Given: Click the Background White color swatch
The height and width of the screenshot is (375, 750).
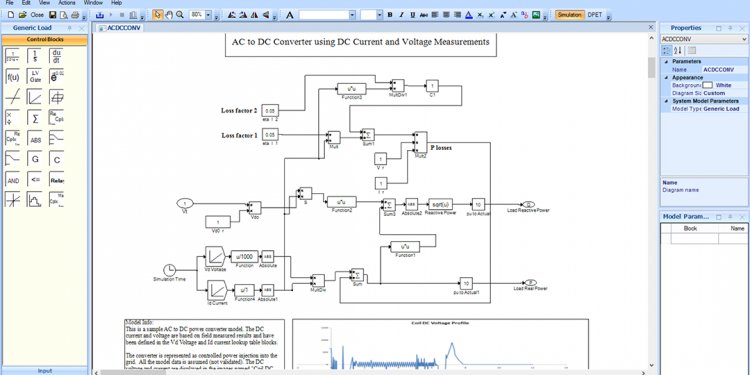Looking at the screenshot, I should coord(707,85).
